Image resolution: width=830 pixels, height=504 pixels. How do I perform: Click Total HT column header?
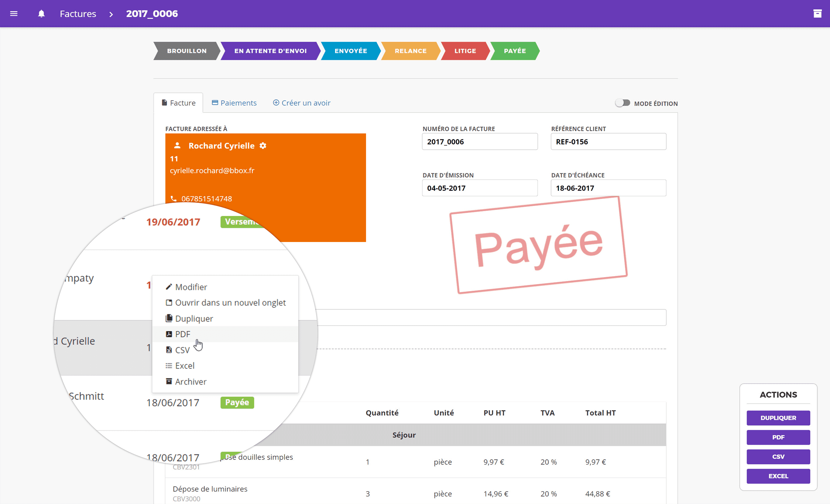point(600,413)
